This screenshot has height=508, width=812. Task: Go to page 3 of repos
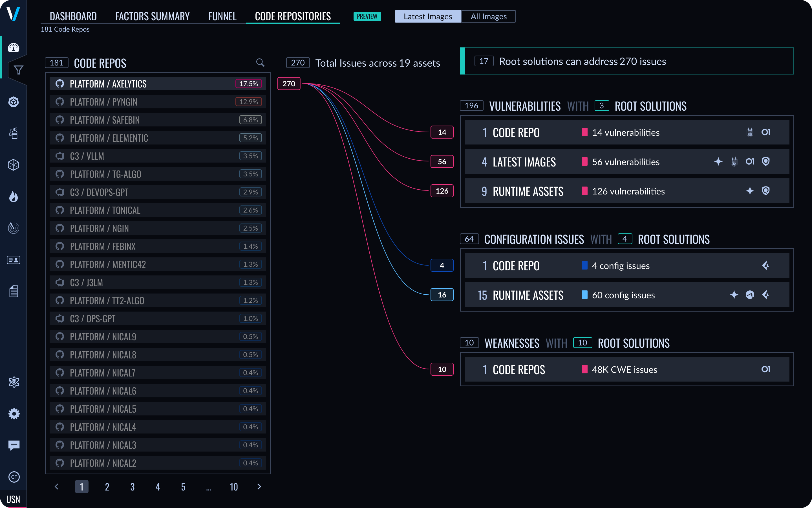point(133,487)
